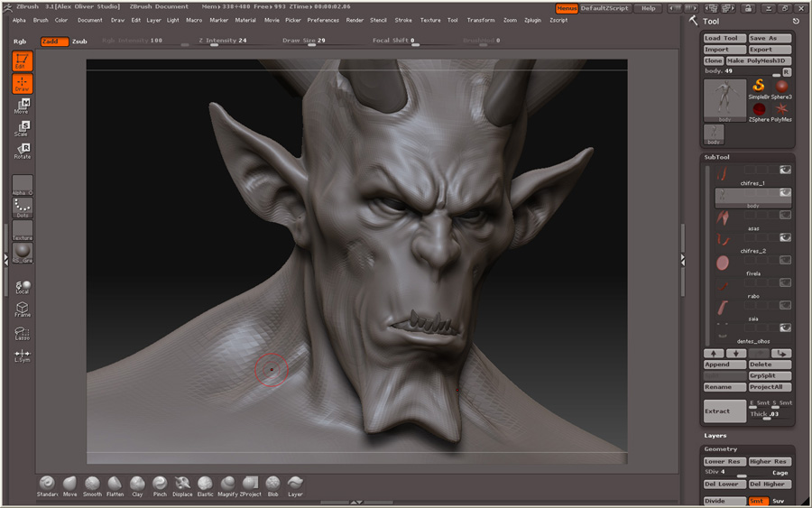Show the saia subtool via eye icon
This screenshot has width=812, height=508.
point(786,305)
